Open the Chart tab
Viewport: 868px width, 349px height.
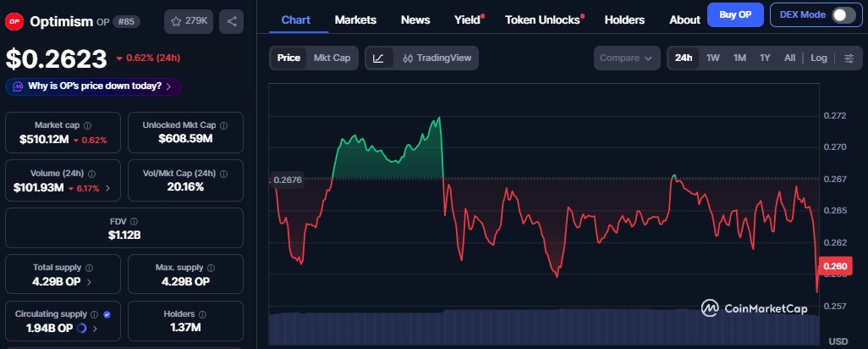(296, 20)
